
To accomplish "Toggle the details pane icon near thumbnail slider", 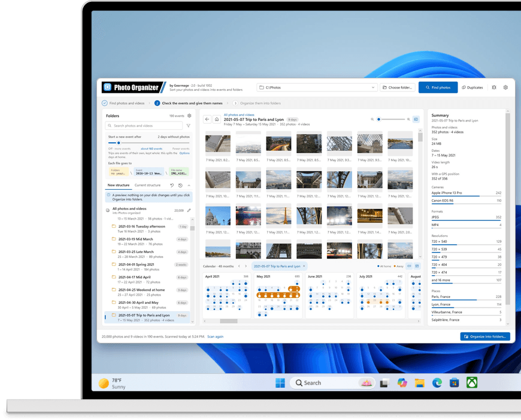I will pyautogui.click(x=416, y=119).
